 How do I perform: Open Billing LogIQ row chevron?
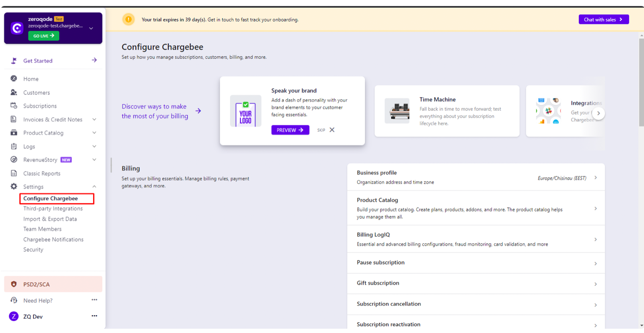point(595,239)
